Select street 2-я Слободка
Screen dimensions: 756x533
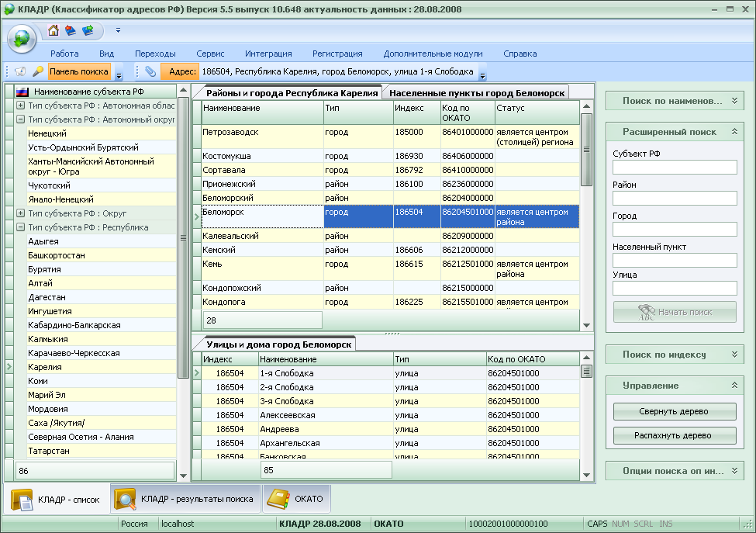pyautogui.click(x=390, y=387)
